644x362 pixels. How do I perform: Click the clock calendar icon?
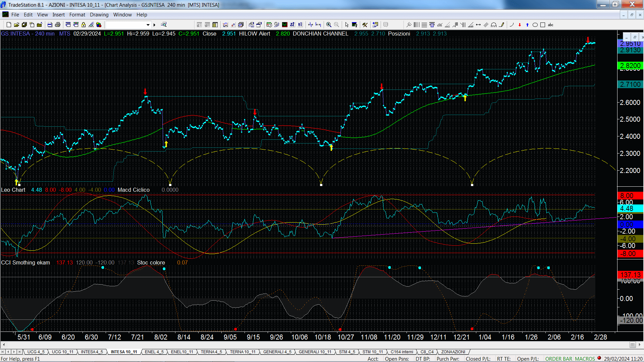coord(269,25)
